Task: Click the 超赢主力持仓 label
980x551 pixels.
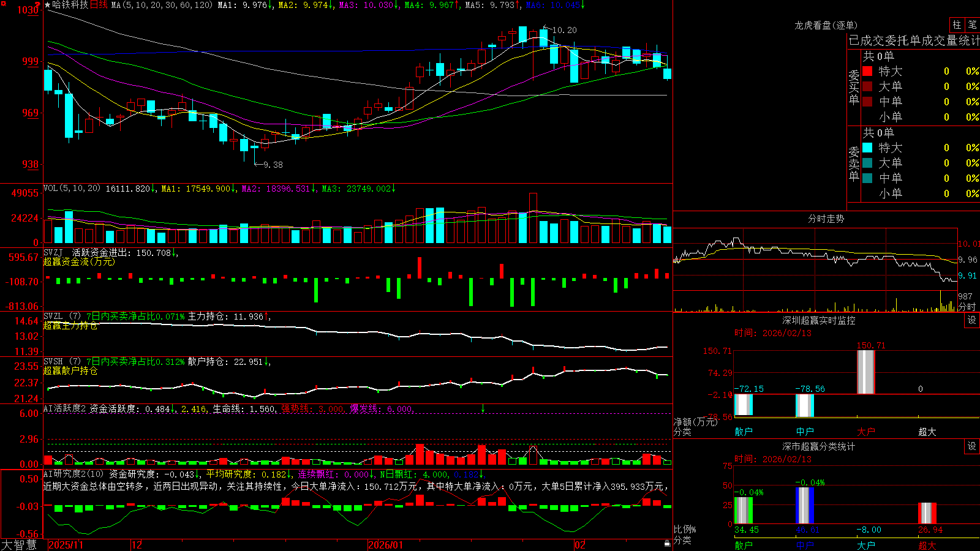Action: (70, 325)
